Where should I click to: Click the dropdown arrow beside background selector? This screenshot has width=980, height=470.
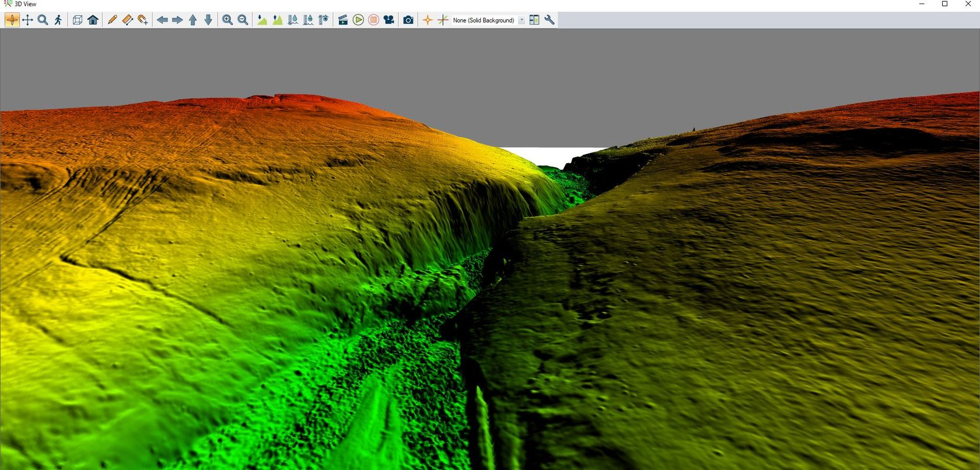point(521,20)
